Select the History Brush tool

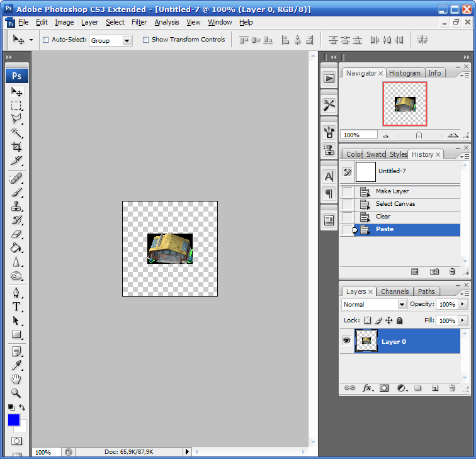(16, 220)
